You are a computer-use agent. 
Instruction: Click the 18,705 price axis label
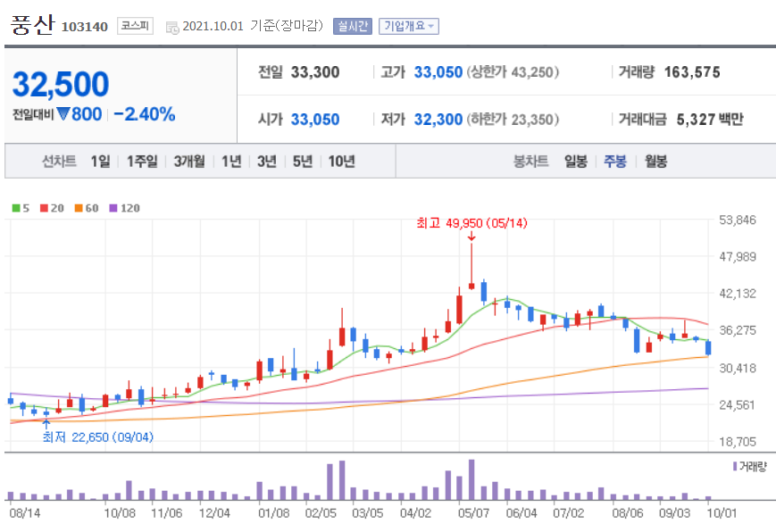[738, 442]
